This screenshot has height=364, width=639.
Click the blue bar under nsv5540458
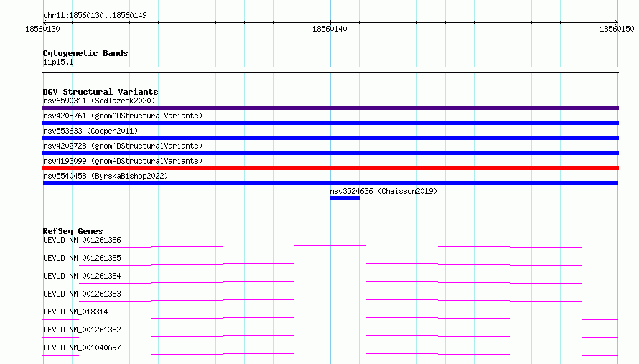[330, 183]
